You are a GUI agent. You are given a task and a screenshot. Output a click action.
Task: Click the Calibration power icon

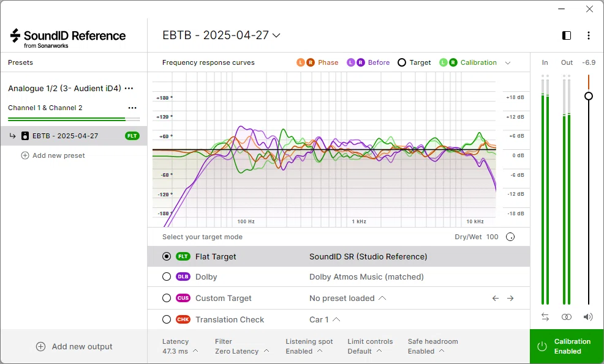542,346
